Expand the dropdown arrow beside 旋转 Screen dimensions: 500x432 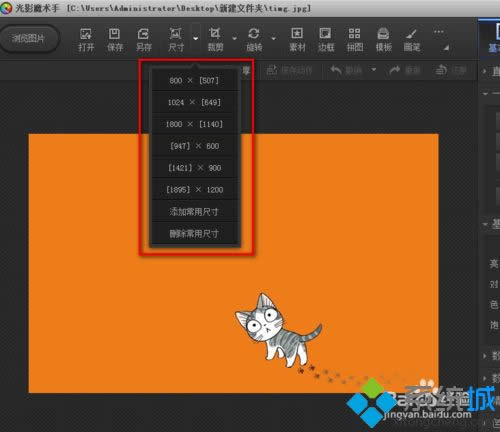[x=274, y=38]
